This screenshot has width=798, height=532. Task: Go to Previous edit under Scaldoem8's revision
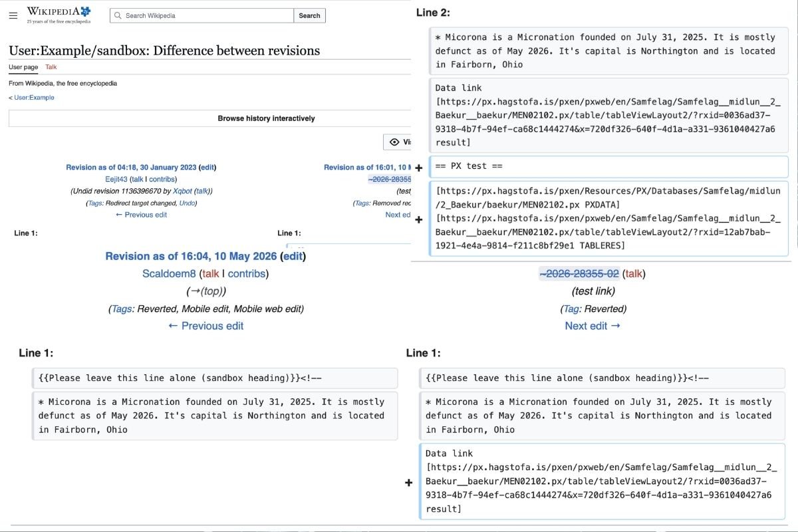[x=206, y=326]
